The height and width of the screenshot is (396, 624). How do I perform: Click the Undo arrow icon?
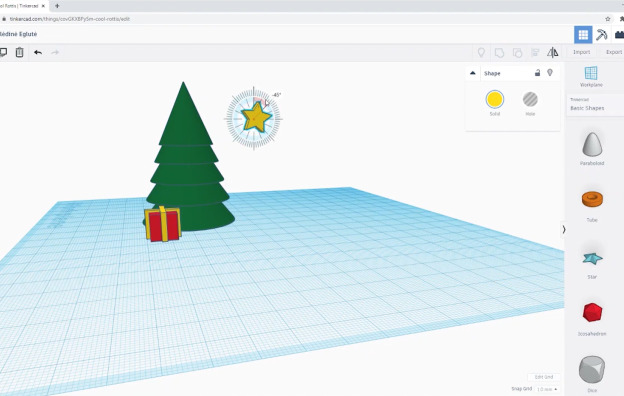tap(38, 53)
